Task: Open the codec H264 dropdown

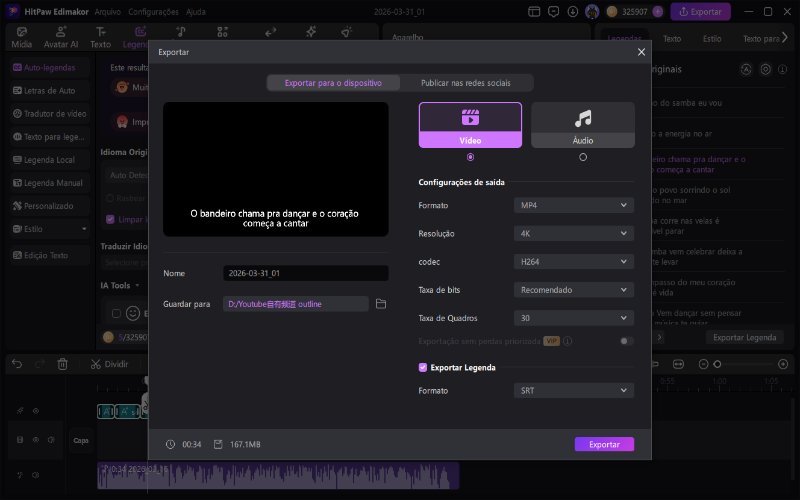Action: (x=574, y=261)
